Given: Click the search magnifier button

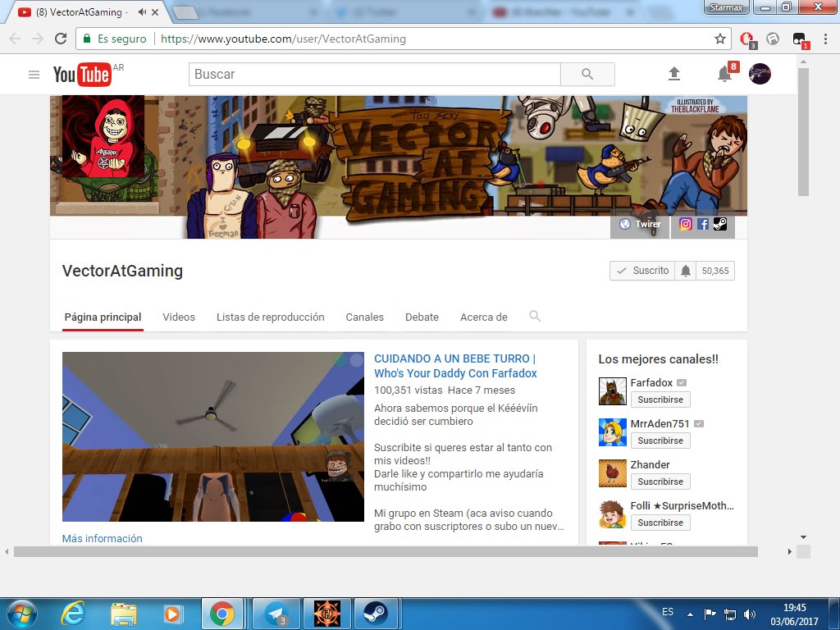Looking at the screenshot, I should (x=587, y=75).
